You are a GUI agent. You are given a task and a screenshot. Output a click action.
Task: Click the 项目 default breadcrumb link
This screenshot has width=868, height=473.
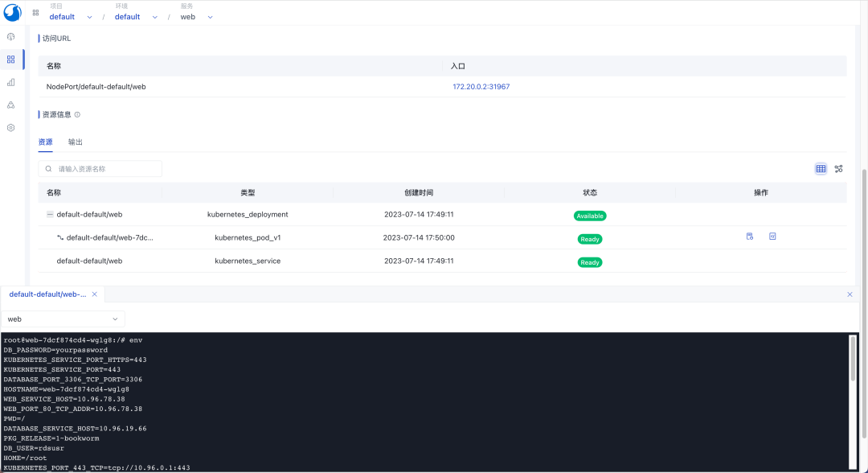point(62,17)
